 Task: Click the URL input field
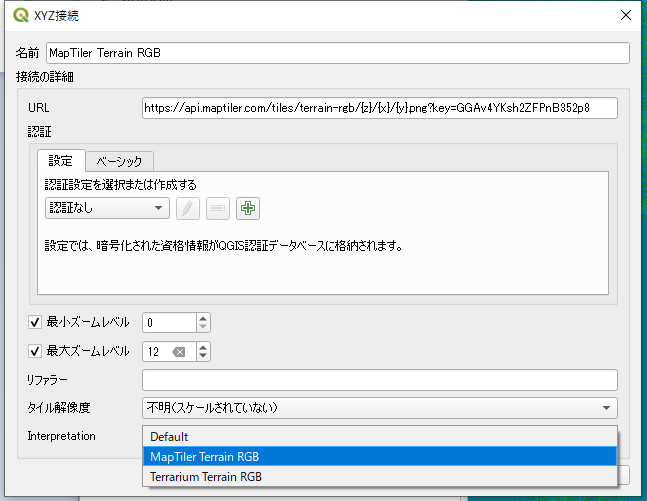[380, 108]
